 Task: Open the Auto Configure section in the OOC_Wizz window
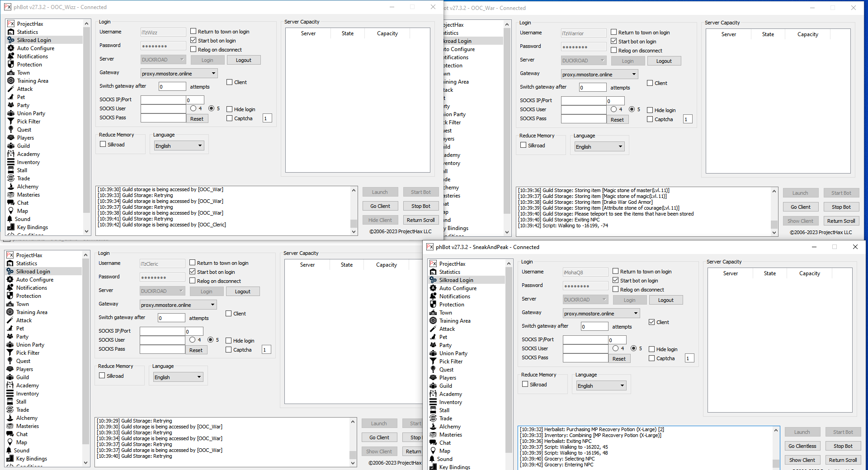tap(35, 48)
